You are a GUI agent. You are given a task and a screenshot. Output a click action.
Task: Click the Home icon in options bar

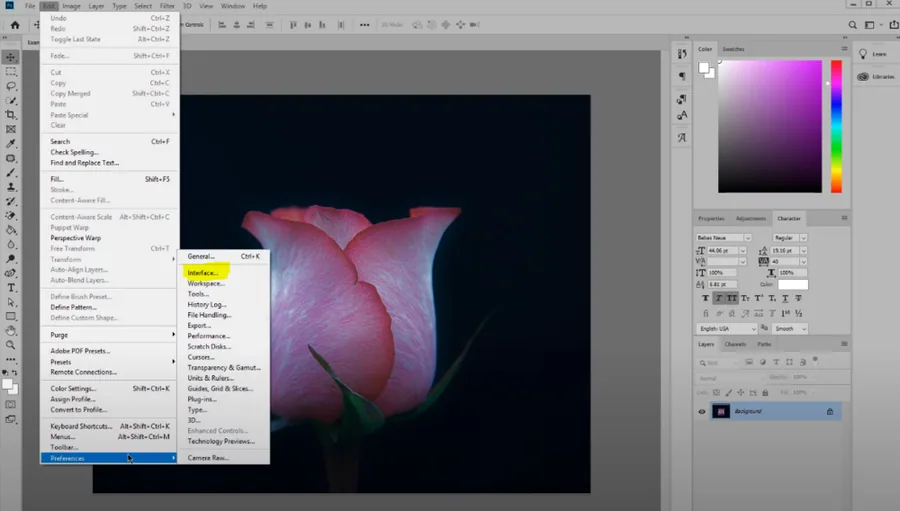click(x=15, y=25)
